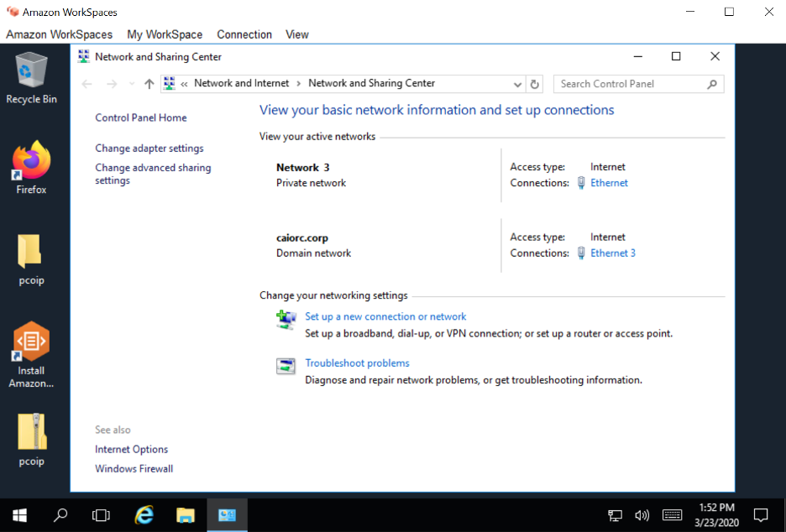The image size is (786, 532).
Task: Open Windows Firewall under See also
Action: pyautogui.click(x=134, y=469)
